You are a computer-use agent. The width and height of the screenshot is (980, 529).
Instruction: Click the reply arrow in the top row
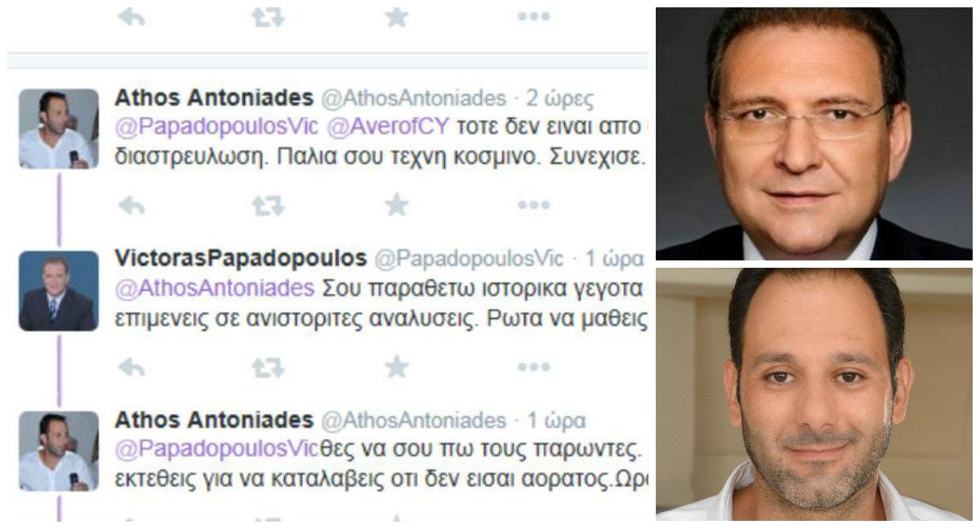click(x=131, y=17)
